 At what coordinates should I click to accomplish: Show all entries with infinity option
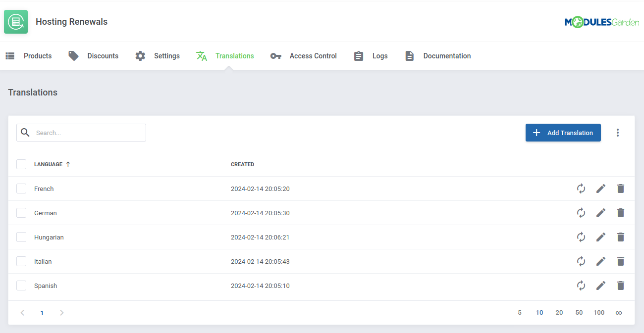tap(619, 313)
